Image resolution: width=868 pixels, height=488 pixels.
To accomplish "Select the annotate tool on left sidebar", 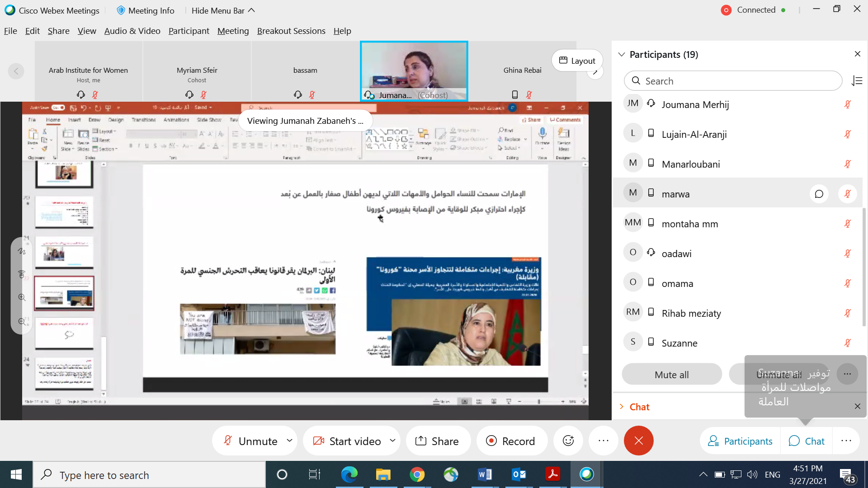I will (22, 251).
